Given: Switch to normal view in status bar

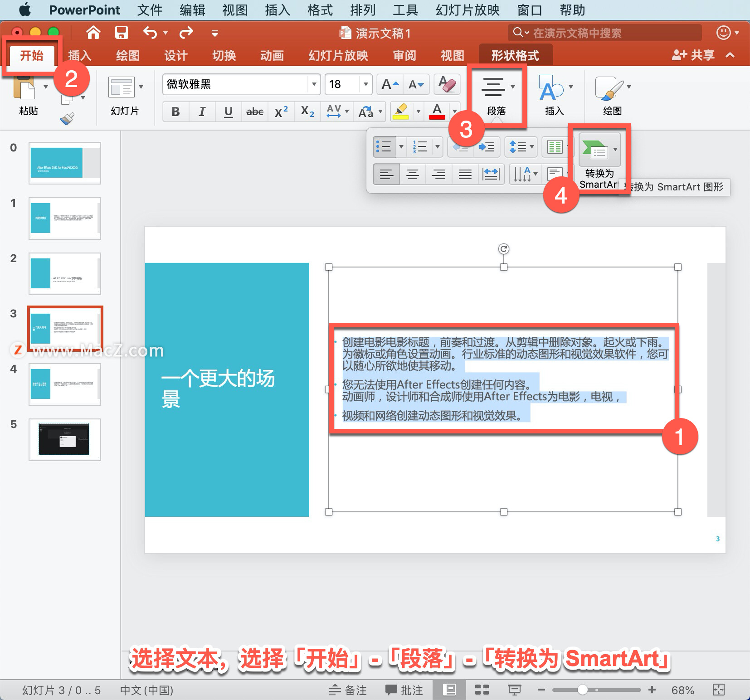Looking at the screenshot, I should click(x=449, y=690).
